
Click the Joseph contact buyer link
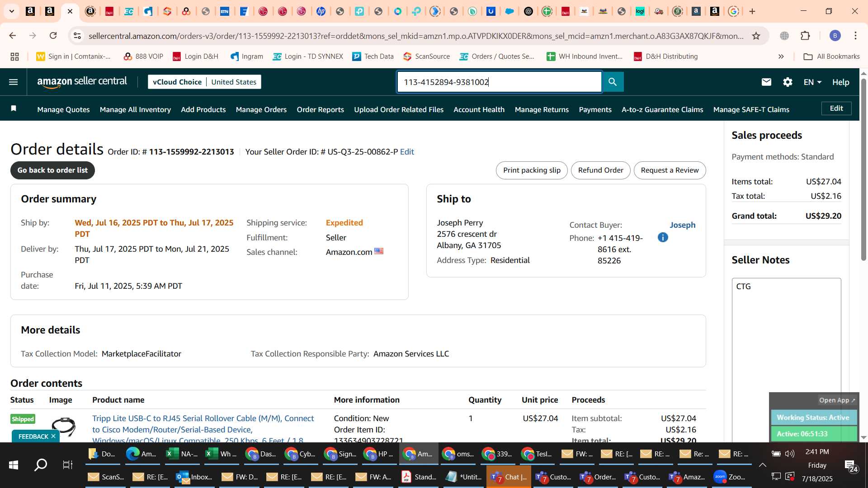click(682, 225)
